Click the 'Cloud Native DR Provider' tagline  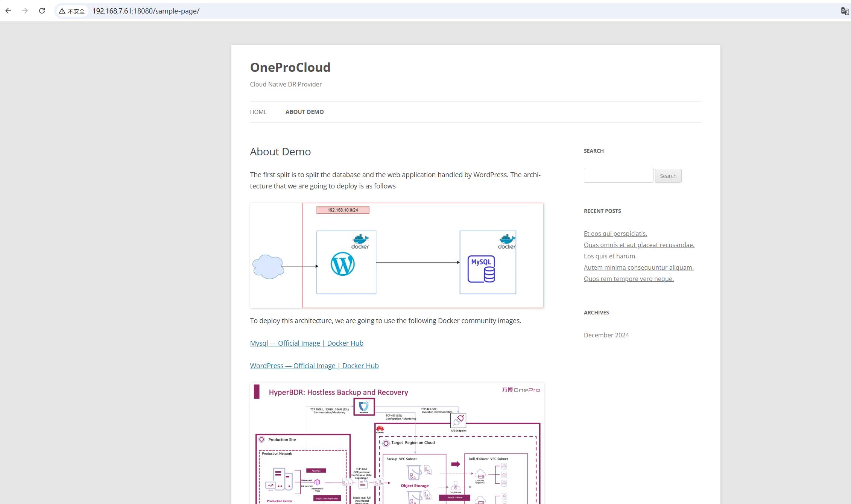[286, 84]
